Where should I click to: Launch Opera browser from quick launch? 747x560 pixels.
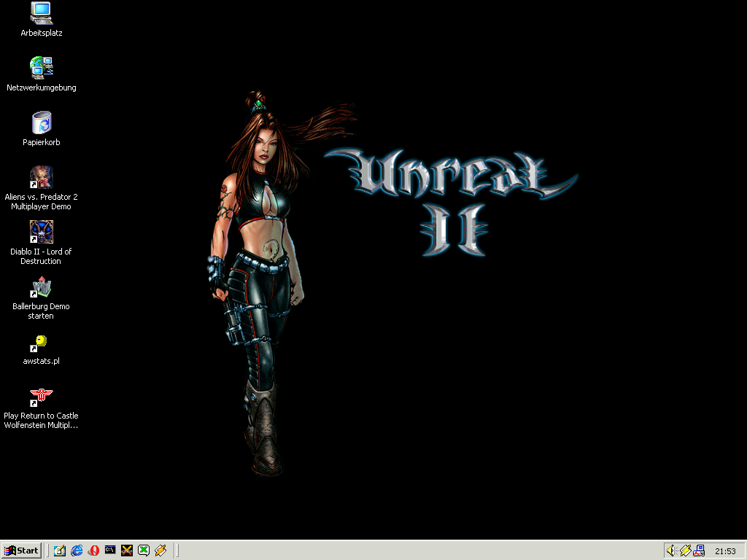click(x=93, y=551)
